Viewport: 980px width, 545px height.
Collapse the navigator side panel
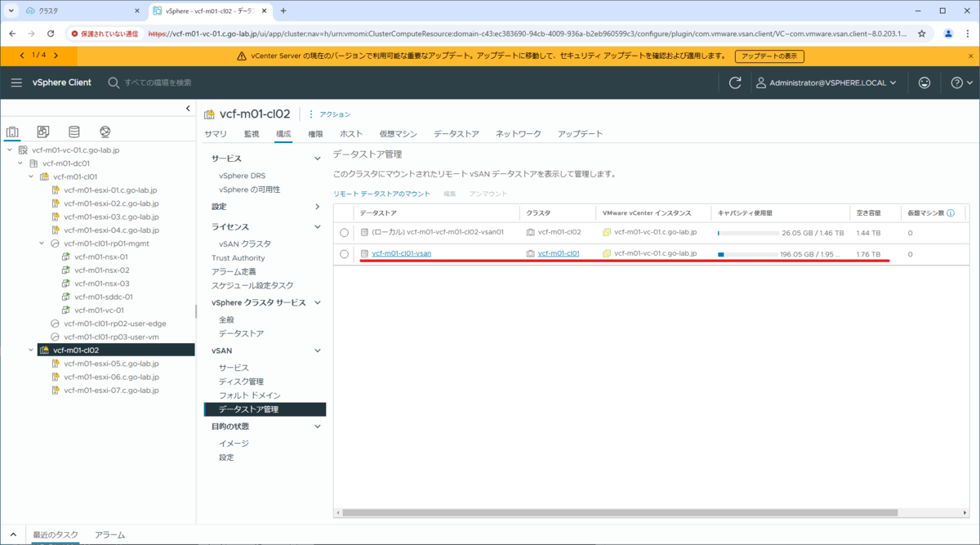pos(189,109)
